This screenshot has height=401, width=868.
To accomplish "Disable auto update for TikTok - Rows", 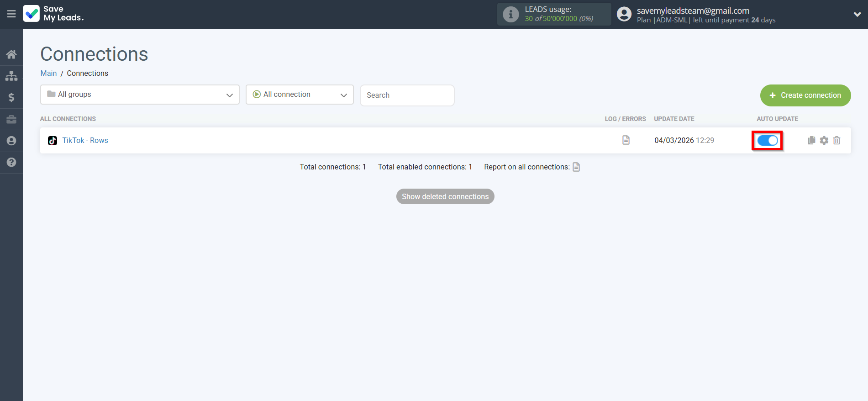I will click(767, 140).
